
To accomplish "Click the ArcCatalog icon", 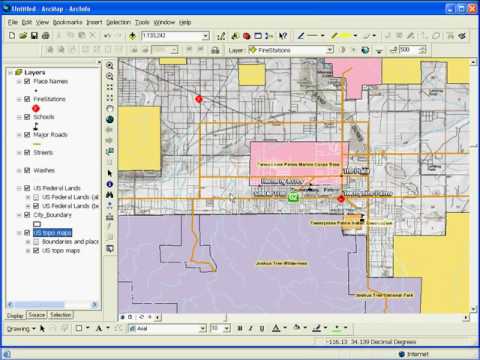I will (235, 36).
